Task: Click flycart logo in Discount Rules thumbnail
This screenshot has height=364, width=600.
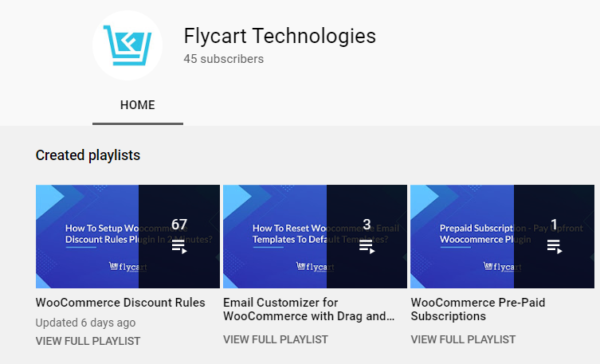Action: 127,267
